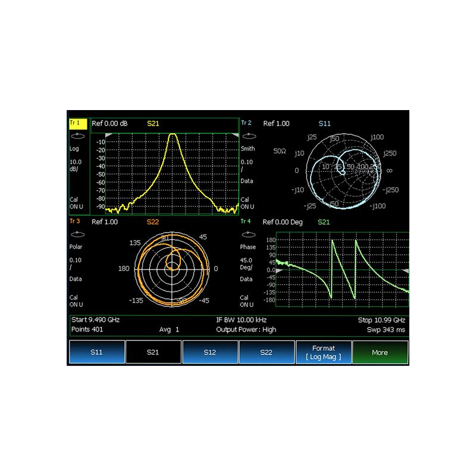This screenshot has width=476, height=476.
Task: Click the orange S22 trace label
Action: [x=153, y=222]
